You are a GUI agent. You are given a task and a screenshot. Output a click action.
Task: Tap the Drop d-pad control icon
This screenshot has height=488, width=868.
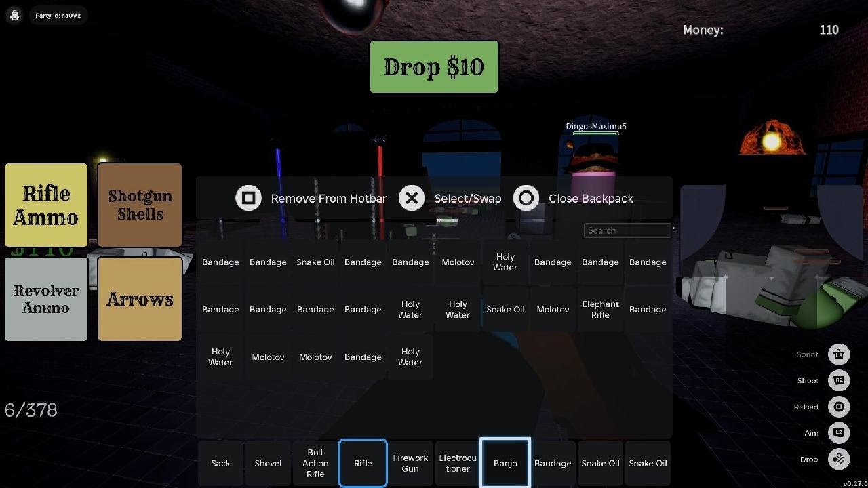tap(839, 459)
